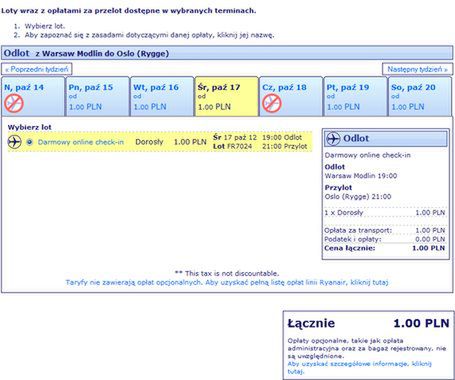The width and height of the screenshot is (455, 380).
Task: Open the N, paź 14 date tab
Action: click(x=33, y=96)
